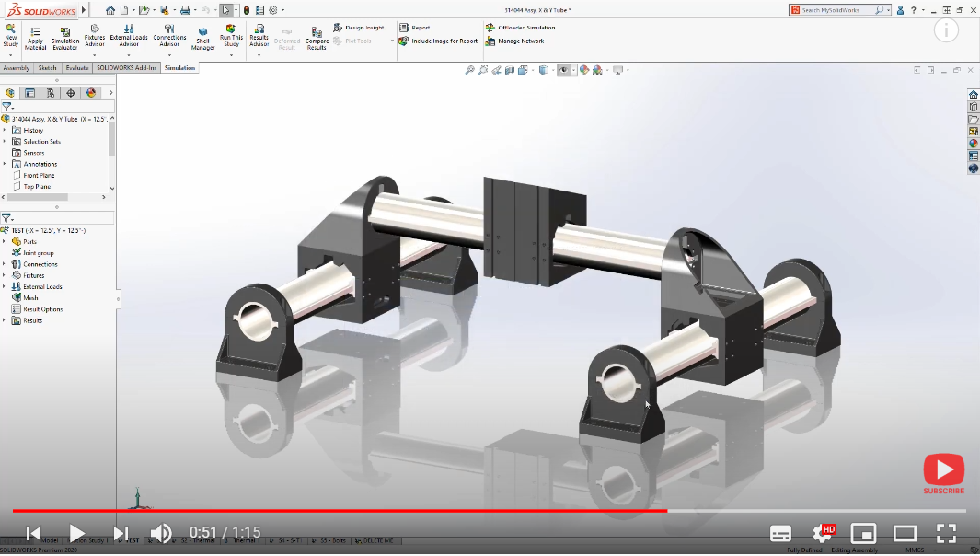
Task: Click the Shell Manager icon
Action: (202, 35)
